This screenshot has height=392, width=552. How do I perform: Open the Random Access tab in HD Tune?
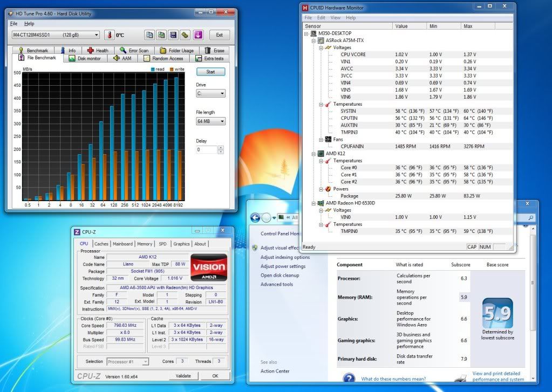pyautogui.click(x=163, y=58)
